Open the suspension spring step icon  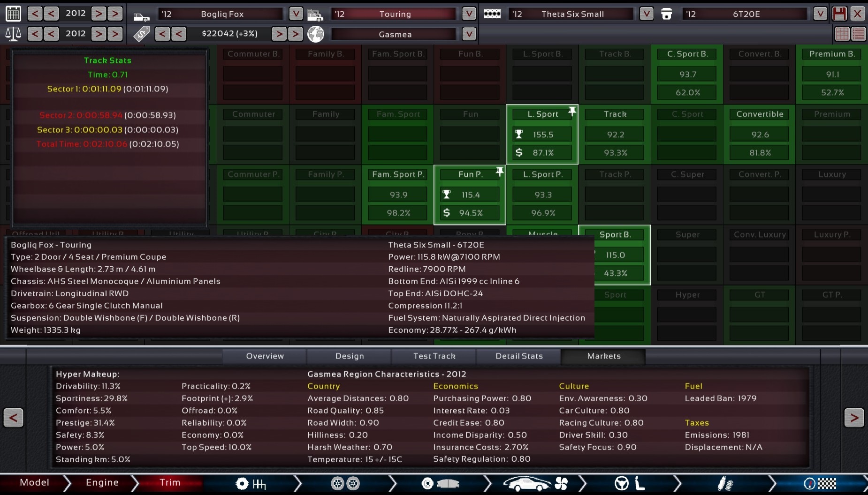coord(725,484)
